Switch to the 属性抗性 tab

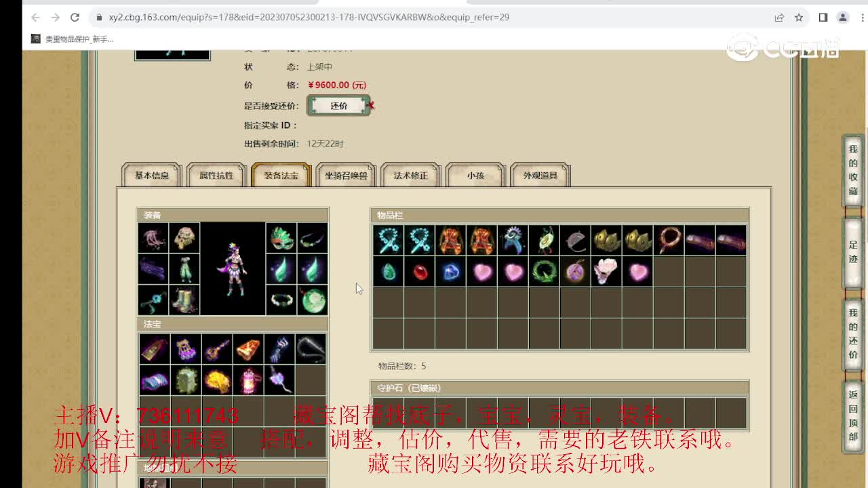tap(216, 175)
